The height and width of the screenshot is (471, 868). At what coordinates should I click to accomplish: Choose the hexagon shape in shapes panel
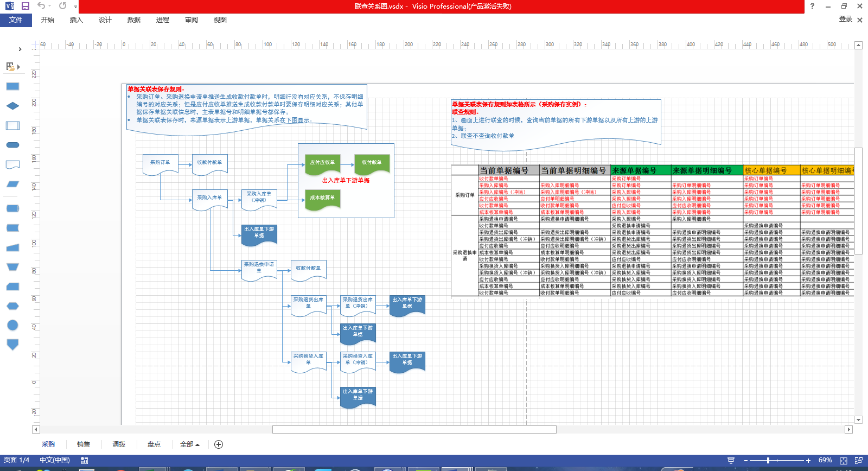coord(12,306)
